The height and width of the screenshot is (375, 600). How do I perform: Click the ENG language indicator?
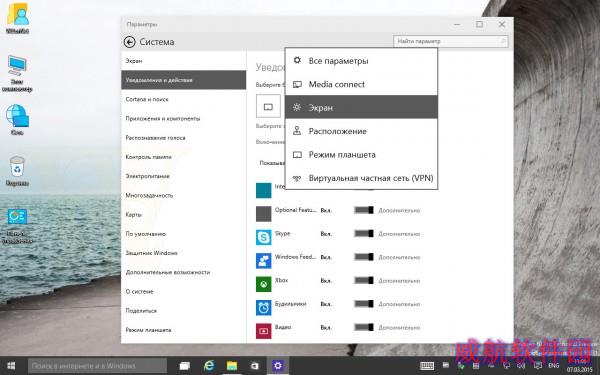pos(553,366)
